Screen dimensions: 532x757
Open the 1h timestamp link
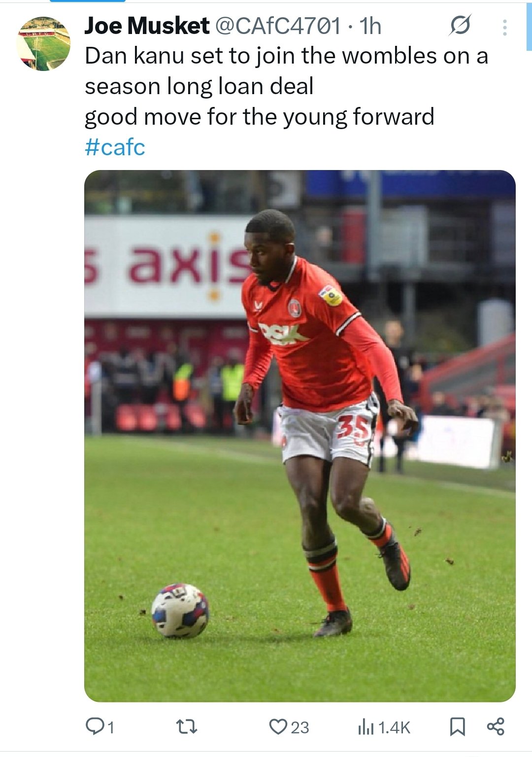click(370, 26)
